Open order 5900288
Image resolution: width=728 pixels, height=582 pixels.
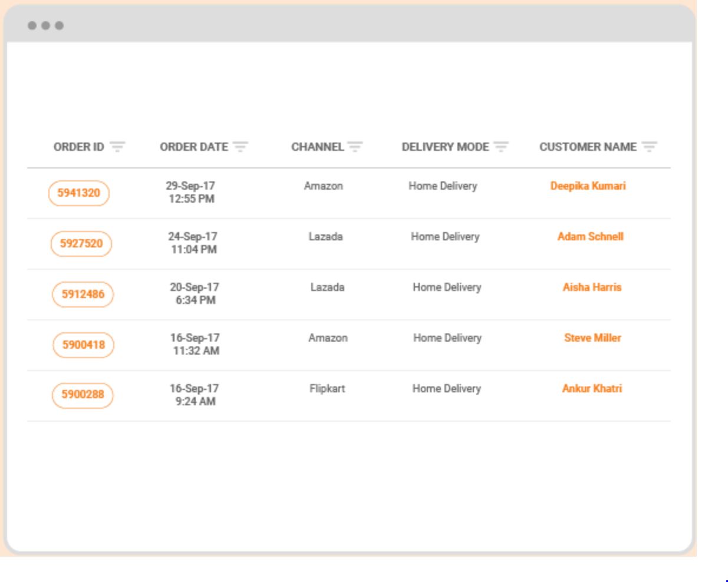click(83, 395)
